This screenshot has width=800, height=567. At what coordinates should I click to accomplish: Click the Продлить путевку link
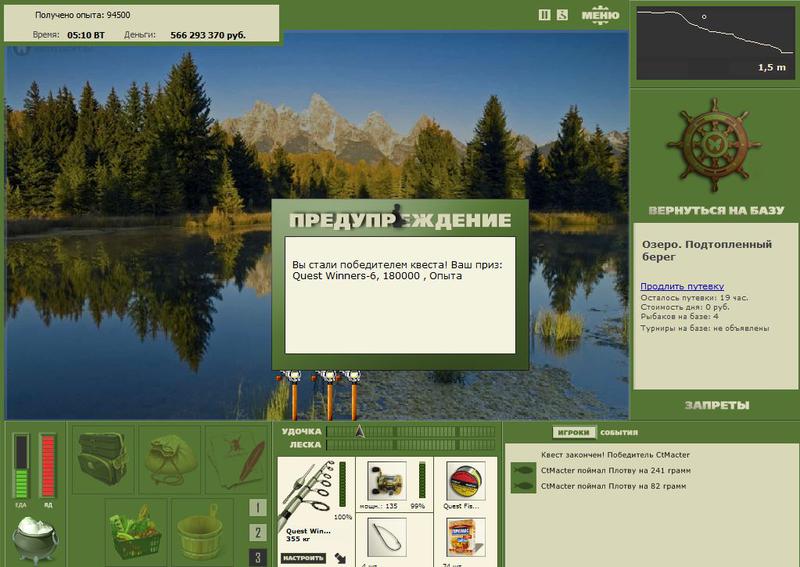coord(682,286)
